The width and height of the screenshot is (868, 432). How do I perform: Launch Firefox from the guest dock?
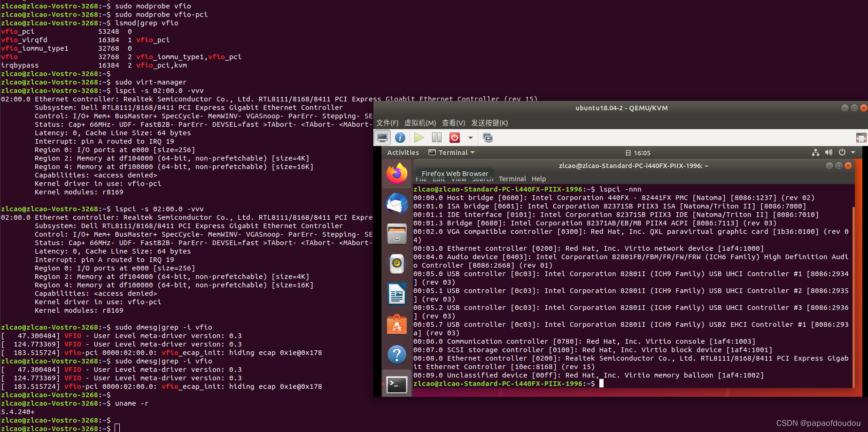pos(397,174)
